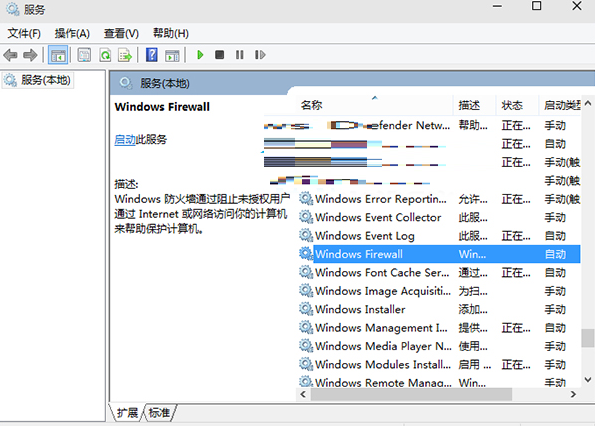Select the Windows Firewall service name
595x426 pixels.
pos(359,254)
